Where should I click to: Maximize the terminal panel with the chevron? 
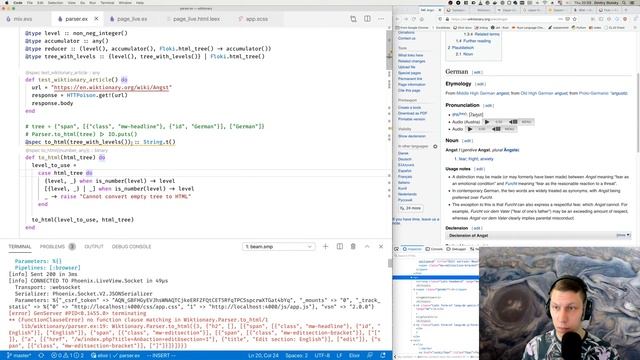pyautogui.click(x=367, y=247)
